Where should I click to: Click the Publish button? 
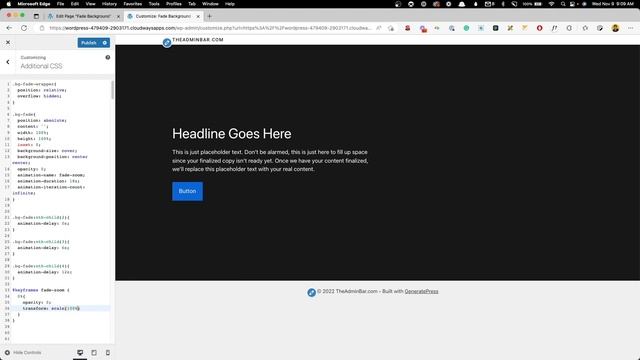tap(89, 43)
